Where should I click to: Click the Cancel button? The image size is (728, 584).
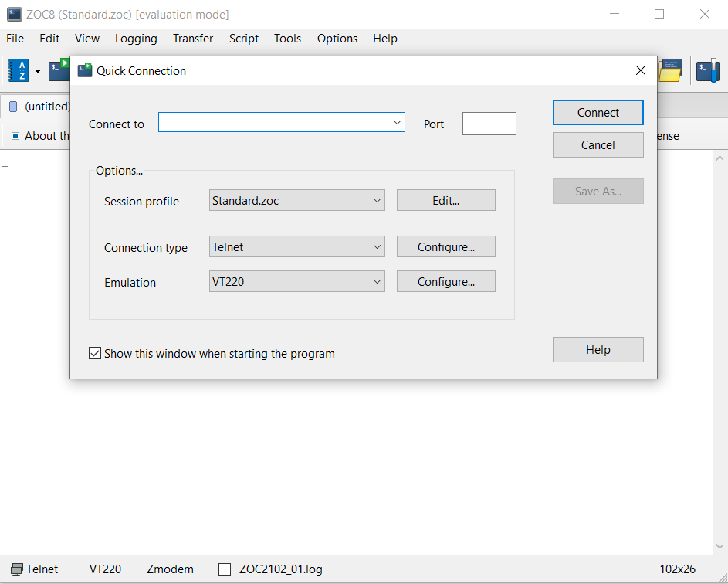coord(598,145)
